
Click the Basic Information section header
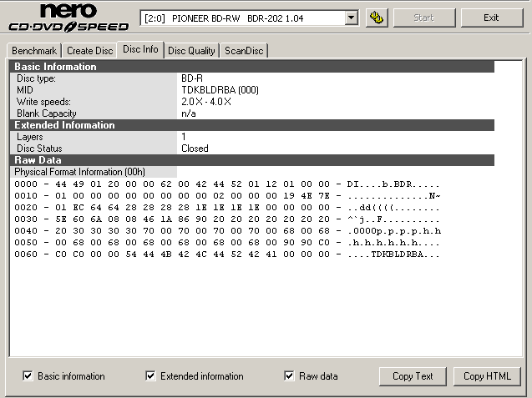coord(252,67)
